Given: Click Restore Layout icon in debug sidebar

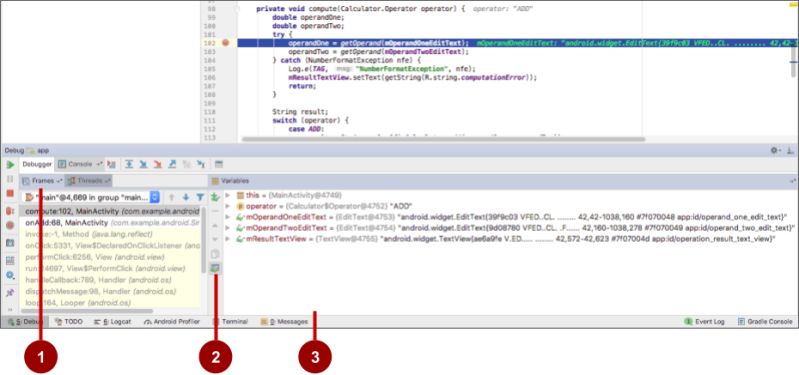Looking at the screenshot, I should pyautogui.click(x=10, y=260).
